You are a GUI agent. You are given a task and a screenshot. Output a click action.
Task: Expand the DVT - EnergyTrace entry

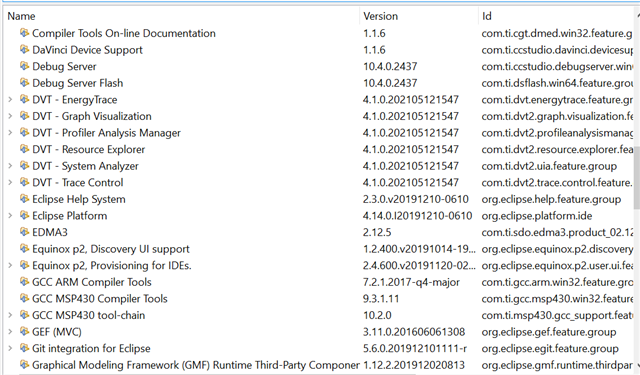pos(10,99)
